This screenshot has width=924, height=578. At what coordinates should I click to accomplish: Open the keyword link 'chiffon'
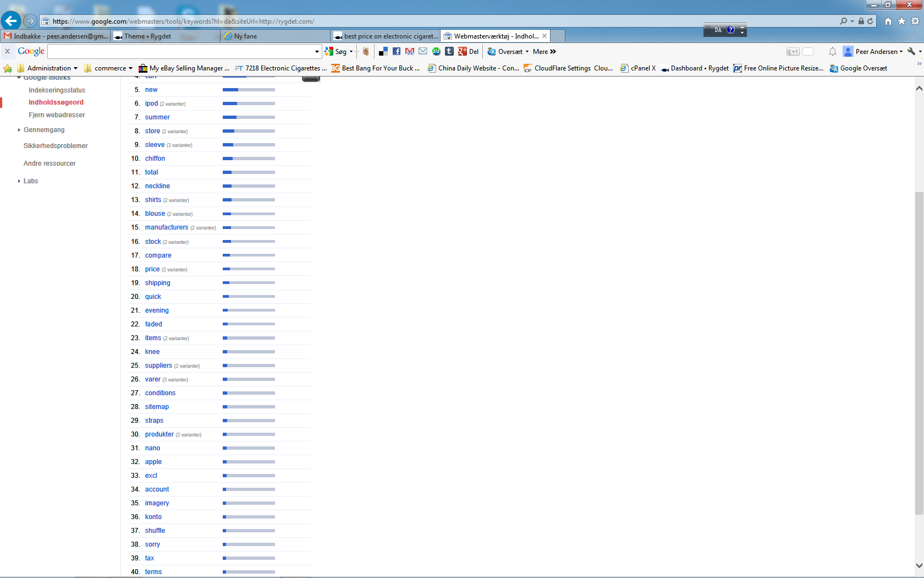[x=155, y=159]
